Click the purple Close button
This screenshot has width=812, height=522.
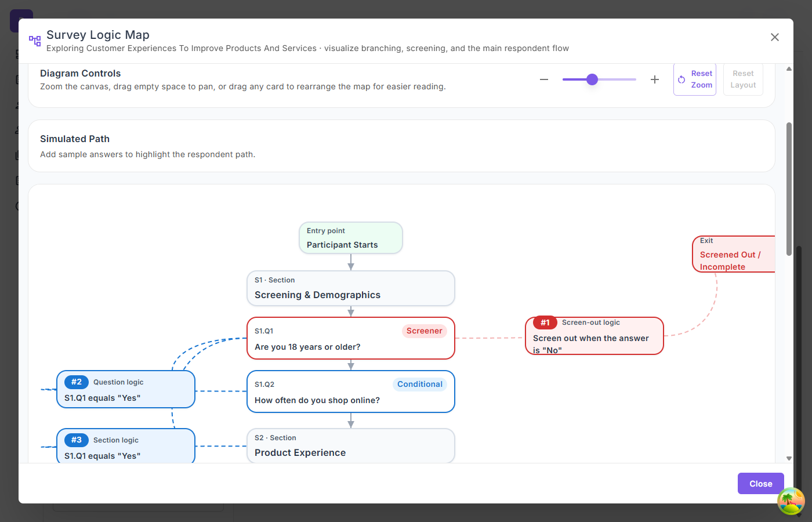760,484
